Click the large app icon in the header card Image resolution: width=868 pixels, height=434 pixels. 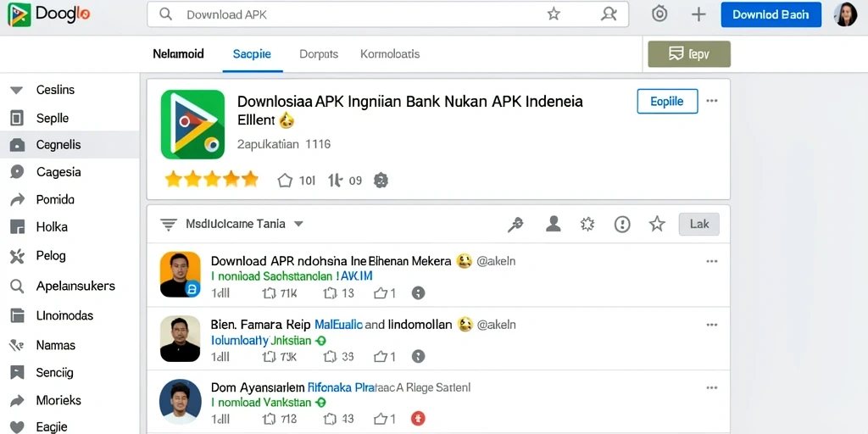coord(192,125)
